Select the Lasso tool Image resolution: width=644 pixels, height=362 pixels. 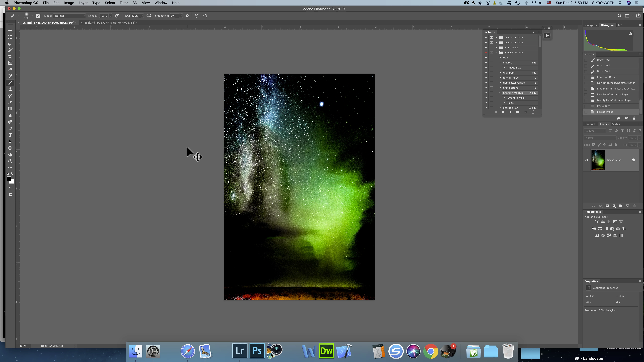pos(10,43)
